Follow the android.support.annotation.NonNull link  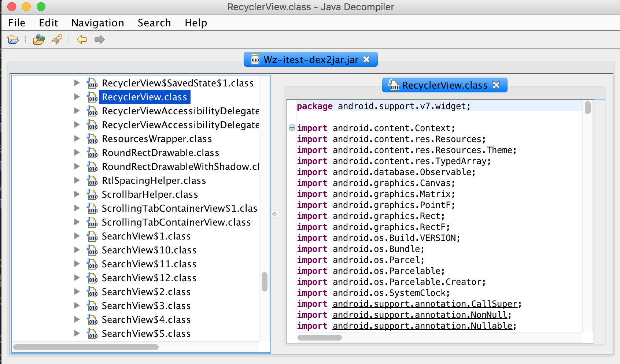420,315
